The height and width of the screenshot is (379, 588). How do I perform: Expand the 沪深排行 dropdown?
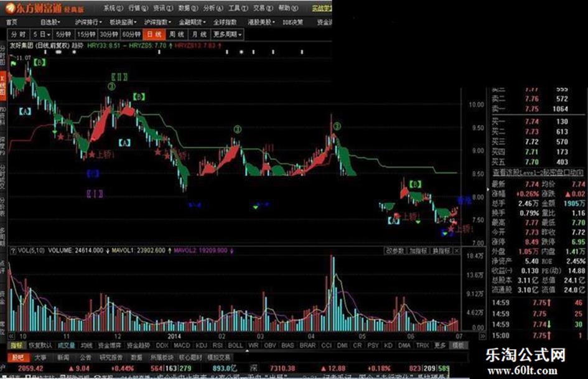coord(88,22)
